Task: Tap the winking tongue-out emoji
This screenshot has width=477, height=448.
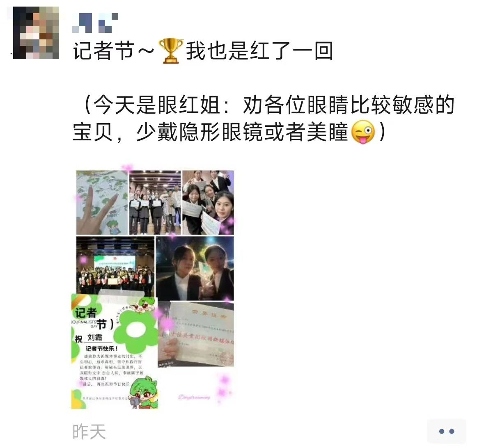Action: tap(363, 132)
